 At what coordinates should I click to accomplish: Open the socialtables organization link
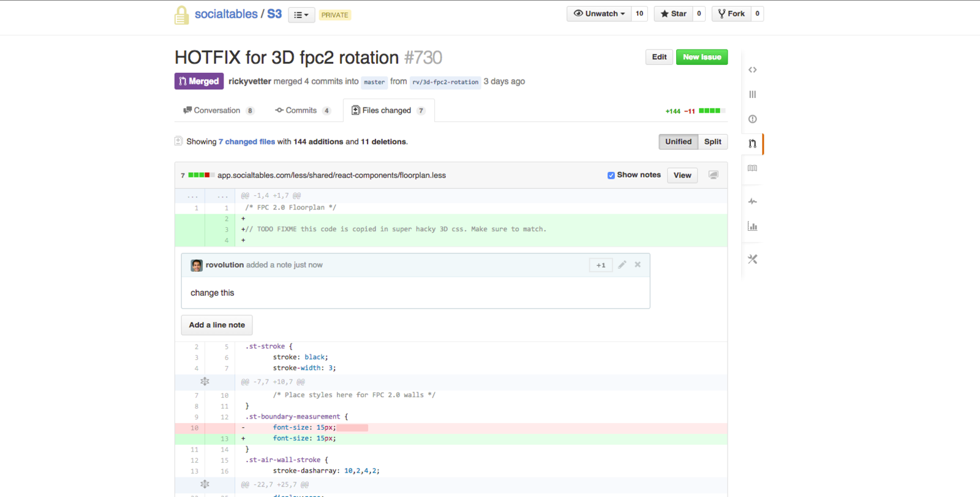(x=226, y=14)
